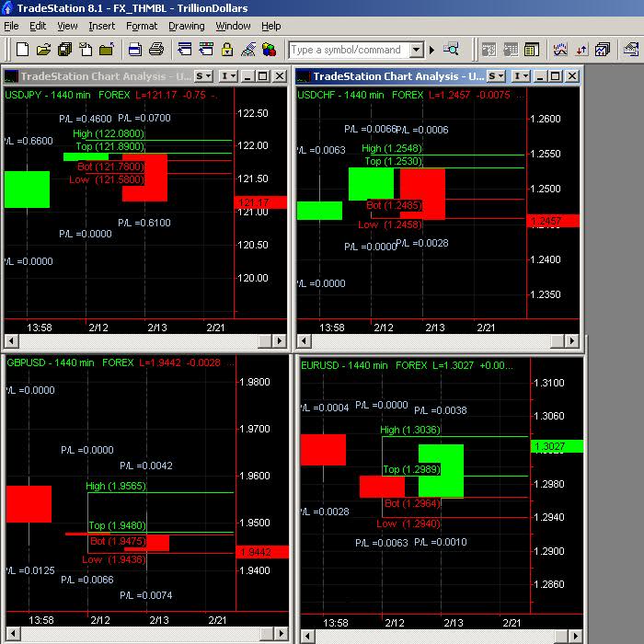Click the blue-bar window arrow icon
Image resolution: width=644 pixels, height=644 pixels.
pos(185,50)
